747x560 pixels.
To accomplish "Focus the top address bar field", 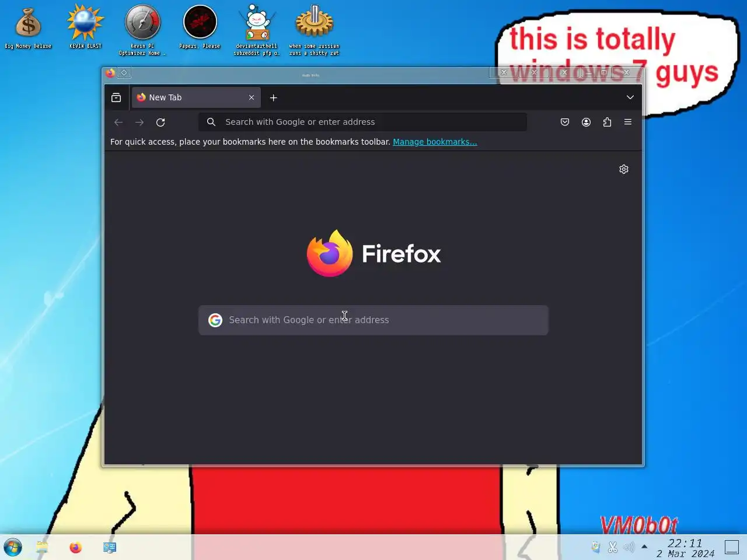I will 362,122.
